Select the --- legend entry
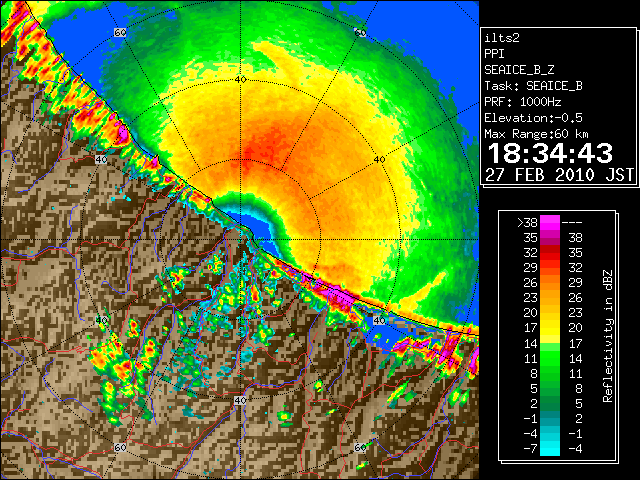The height and width of the screenshot is (480, 640). coord(572,223)
